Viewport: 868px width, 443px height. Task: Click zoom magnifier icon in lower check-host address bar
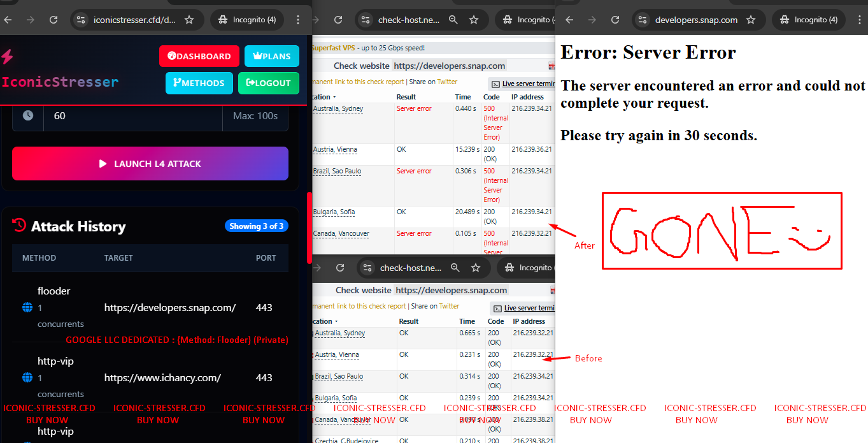tap(455, 268)
